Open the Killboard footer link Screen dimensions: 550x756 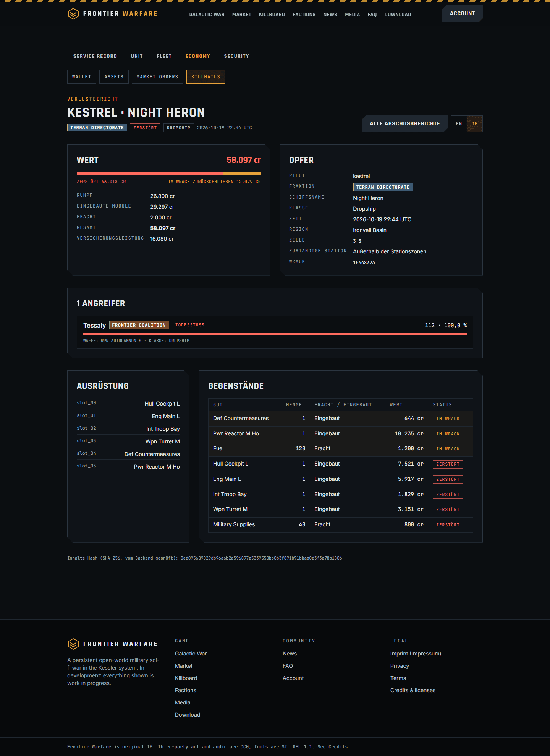[x=186, y=678]
